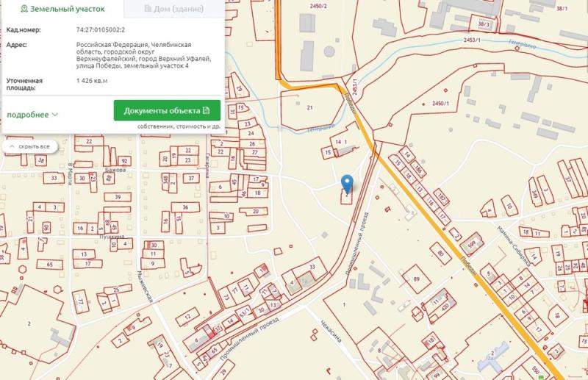Click cadastral number 74:27:0105002:2
The height and width of the screenshot is (380, 588).
[101, 29]
